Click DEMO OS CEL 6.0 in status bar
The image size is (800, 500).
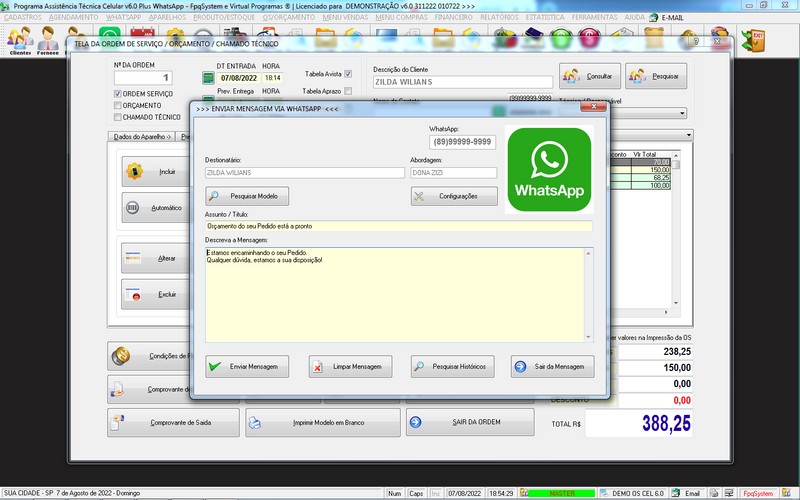[637, 493]
